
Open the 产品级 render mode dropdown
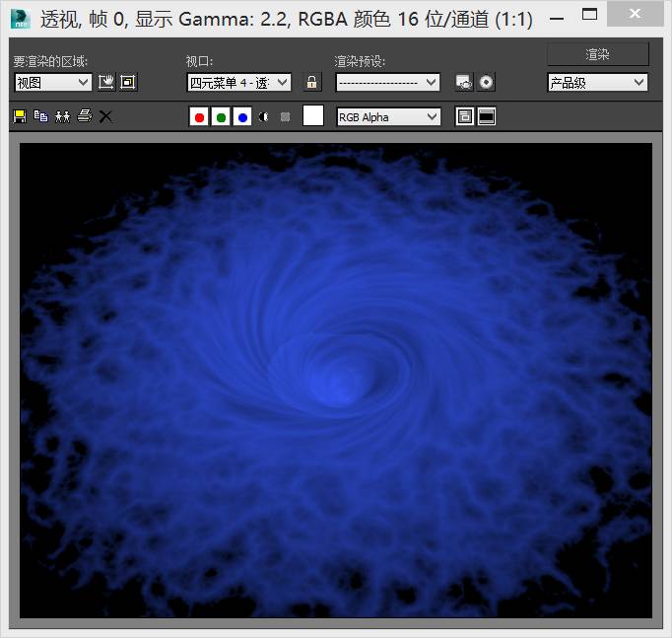597,83
